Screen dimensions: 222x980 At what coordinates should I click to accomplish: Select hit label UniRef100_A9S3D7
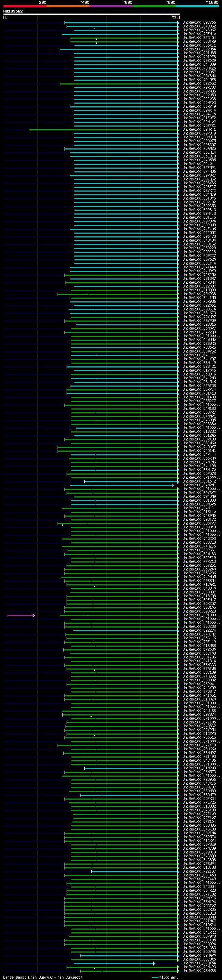tap(199, 145)
